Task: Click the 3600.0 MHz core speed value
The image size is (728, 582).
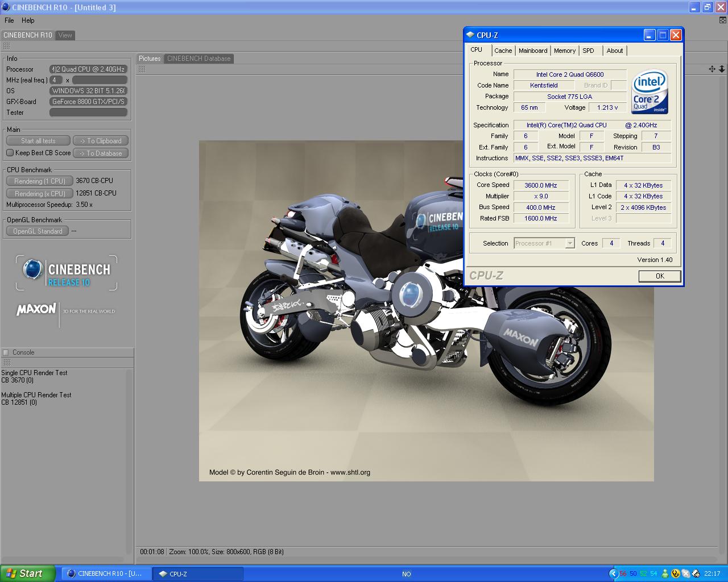Action: (x=541, y=185)
